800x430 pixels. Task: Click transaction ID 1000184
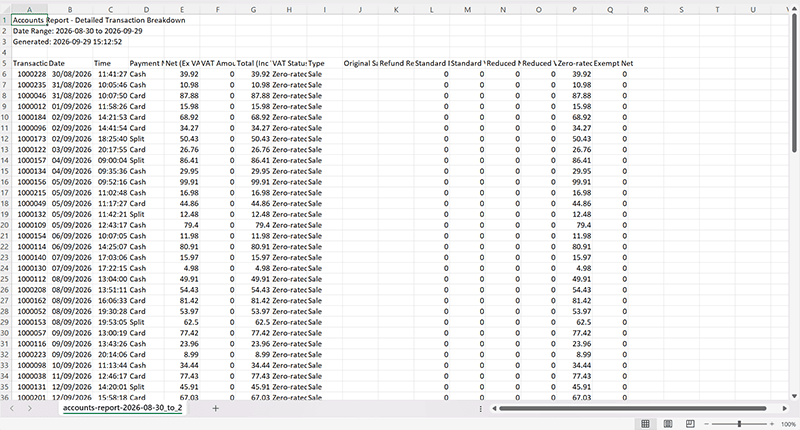point(29,117)
